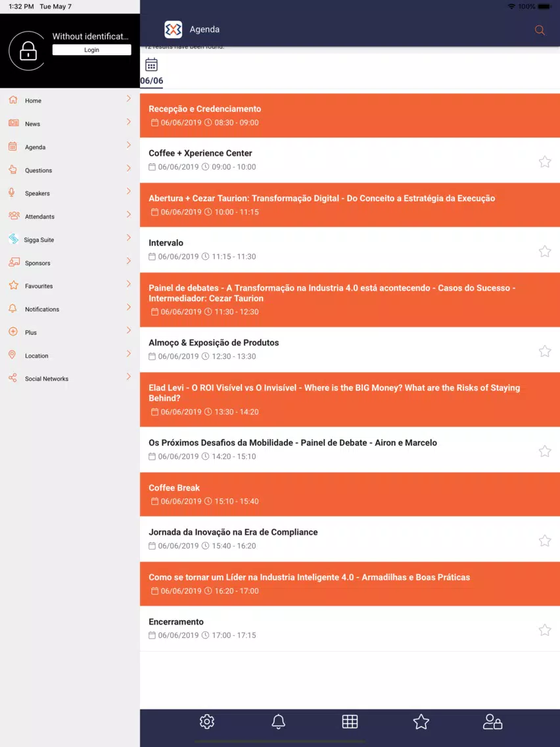The width and height of the screenshot is (560, 747).
Task: Expand Agenda chevron arrow in sidebar
Action: tap(129, 145)
